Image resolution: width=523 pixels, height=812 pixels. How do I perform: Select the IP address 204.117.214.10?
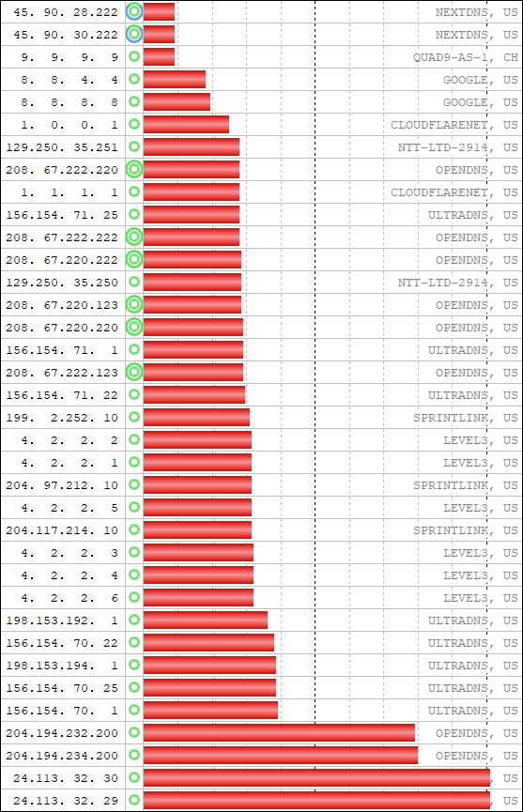click(62, 530)
